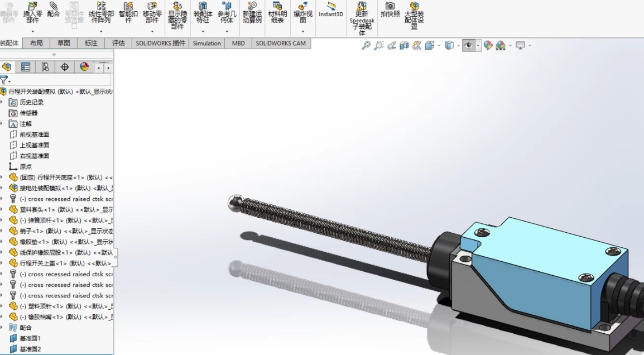
Task: Open the Edit Appearance color ball
Action: (488, 46)
